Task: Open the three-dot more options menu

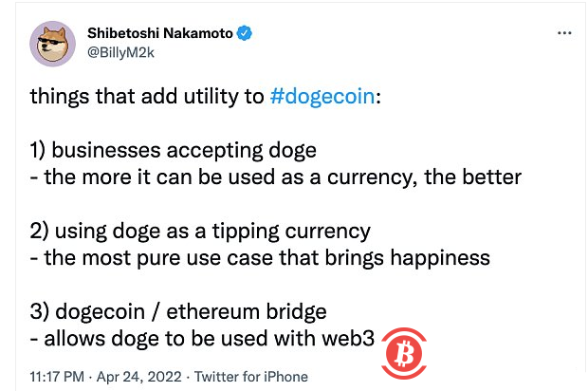Action: [564, 32]
